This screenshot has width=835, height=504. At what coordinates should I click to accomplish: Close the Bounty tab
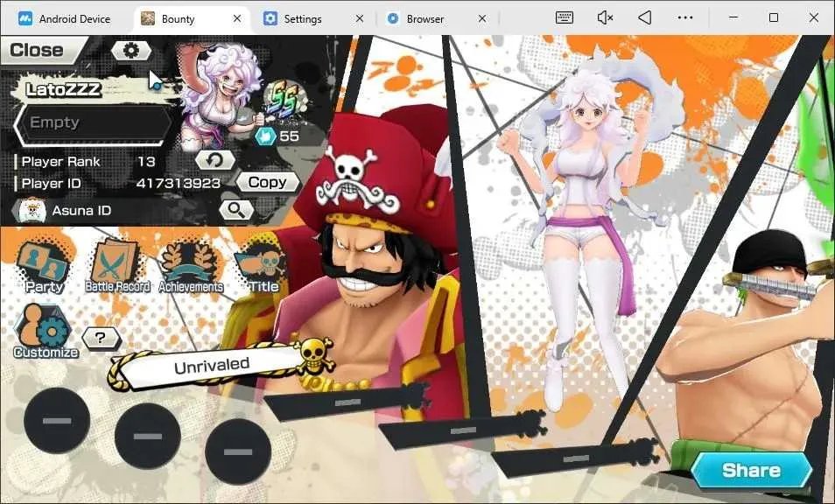coord(237,18)
